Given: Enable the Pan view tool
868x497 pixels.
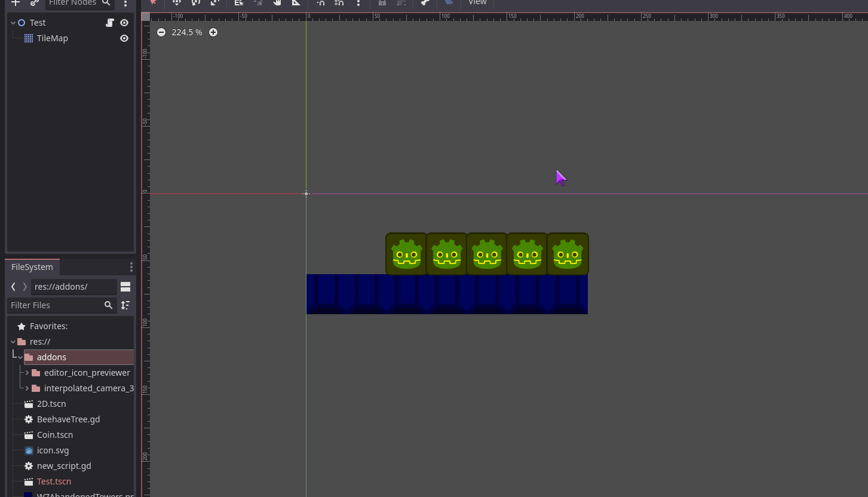Looking at the screenshot, I should point(277,3).
